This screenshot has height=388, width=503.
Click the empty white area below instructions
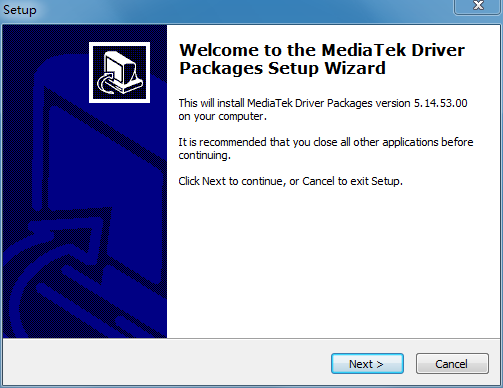[333, 263]
